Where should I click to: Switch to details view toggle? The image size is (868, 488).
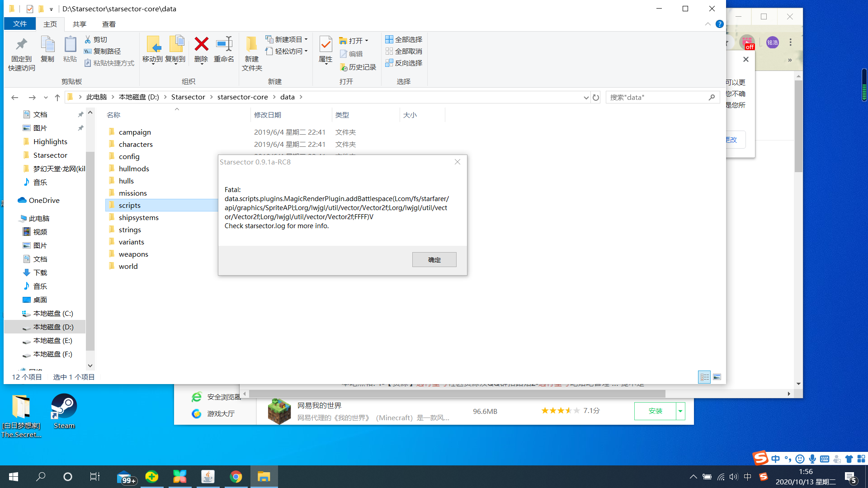pyautogui.click(x=704, y=377)
